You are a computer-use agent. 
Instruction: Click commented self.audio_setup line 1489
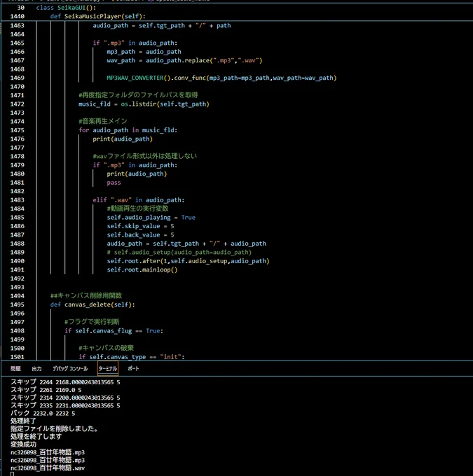pyautogui.click(x=179, y=252)
